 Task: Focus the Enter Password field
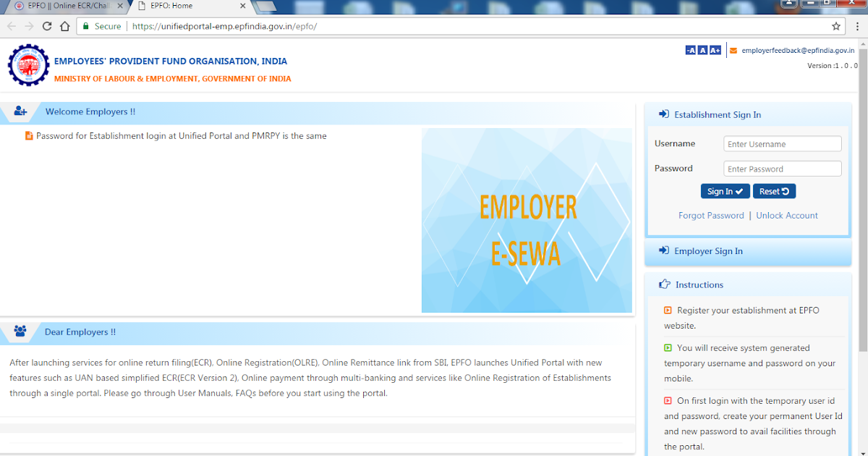click(783, 169)
